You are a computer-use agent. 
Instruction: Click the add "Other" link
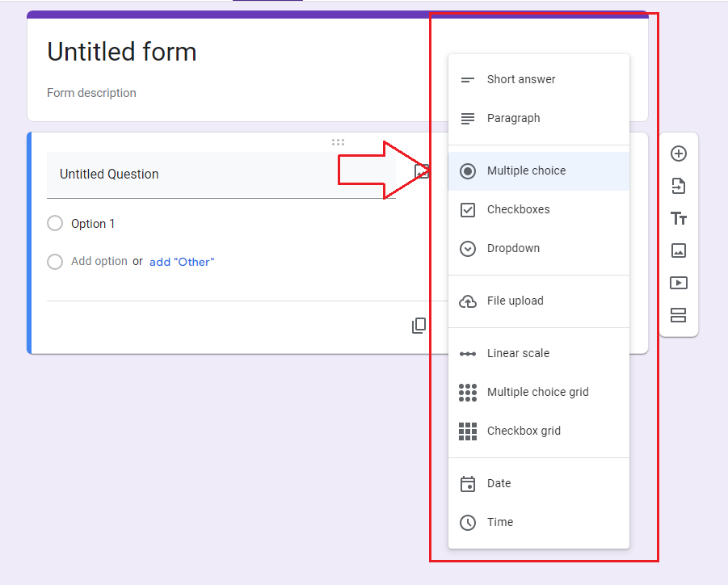pos(182,262)
